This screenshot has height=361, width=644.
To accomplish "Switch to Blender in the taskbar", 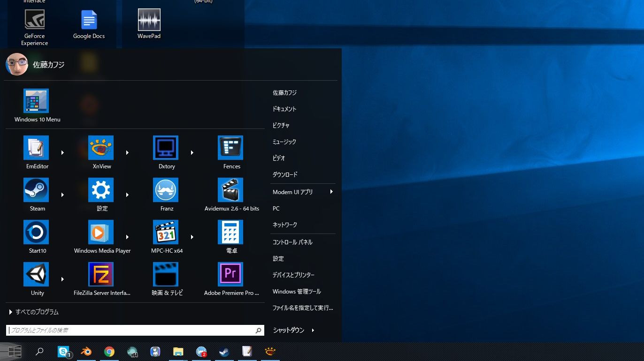I will (x=86, y=352).
